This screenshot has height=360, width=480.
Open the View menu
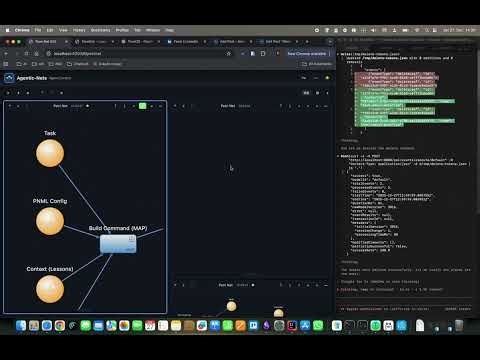point(63,30)
